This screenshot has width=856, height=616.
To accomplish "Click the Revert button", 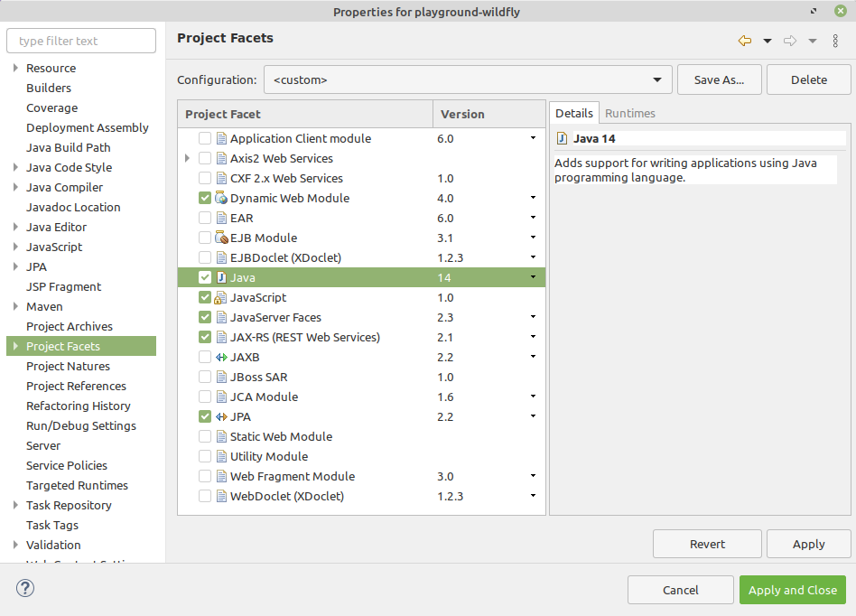I will [707, 544].
